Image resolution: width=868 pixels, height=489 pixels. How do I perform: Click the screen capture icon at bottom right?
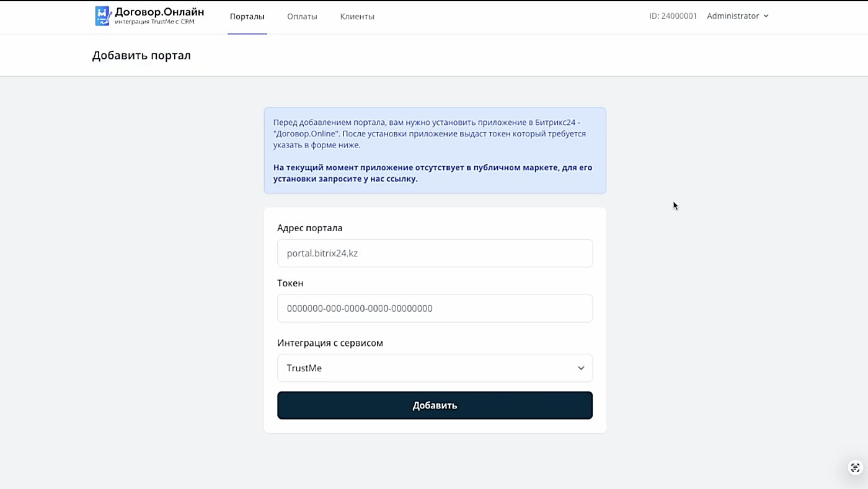point(856,467)
